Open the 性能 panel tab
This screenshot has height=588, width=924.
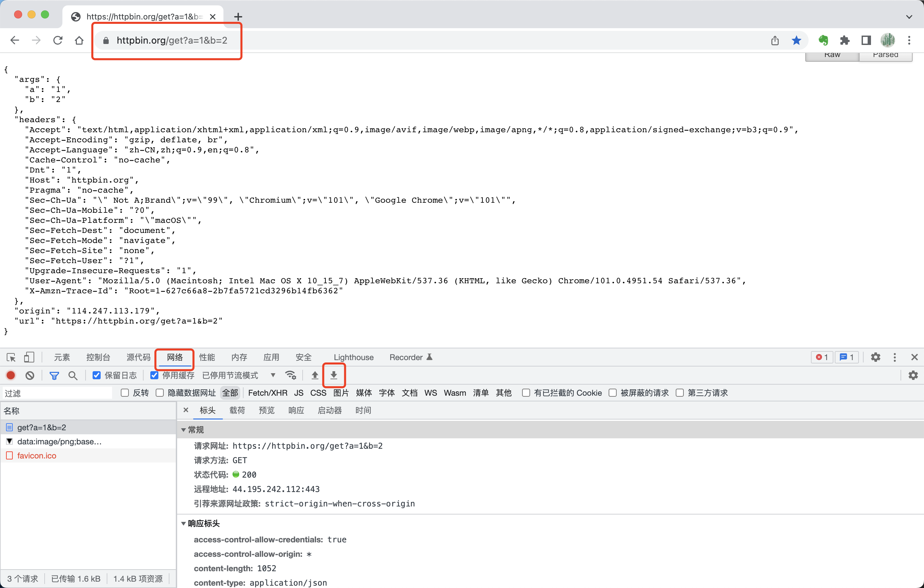[x=207, y=357]
